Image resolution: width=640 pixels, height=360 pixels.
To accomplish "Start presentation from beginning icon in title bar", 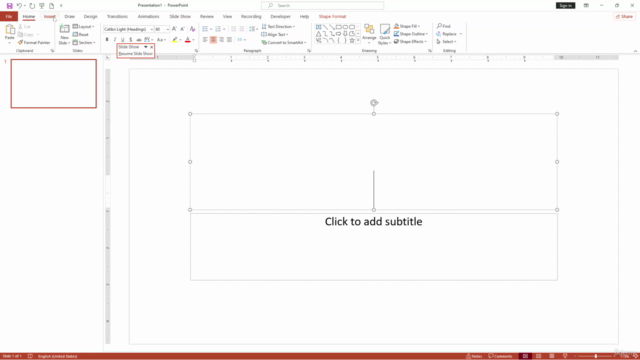I will pyautogui.click(x=42, y=6).
